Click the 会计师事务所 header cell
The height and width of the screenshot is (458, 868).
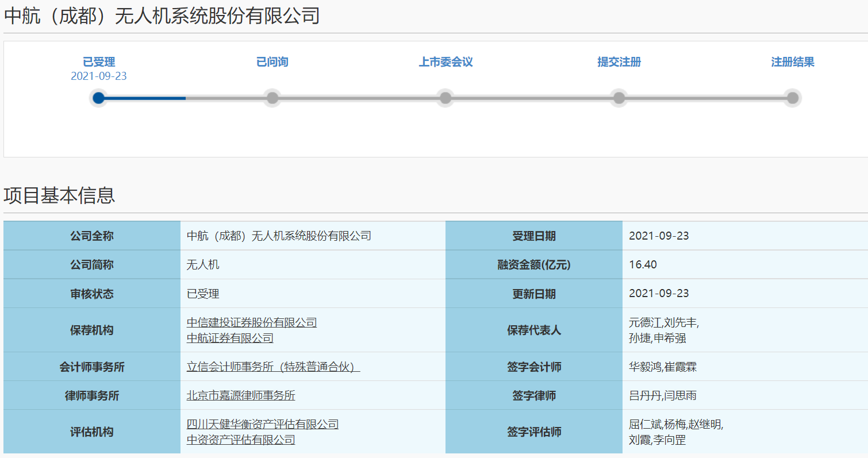(x=92, y=367)
